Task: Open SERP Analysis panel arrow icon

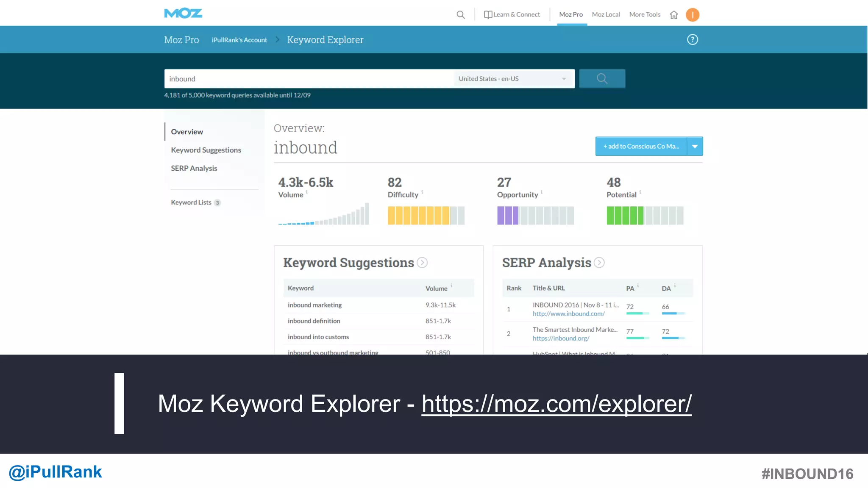Action: pyautogui.click(x=599, y=263)
